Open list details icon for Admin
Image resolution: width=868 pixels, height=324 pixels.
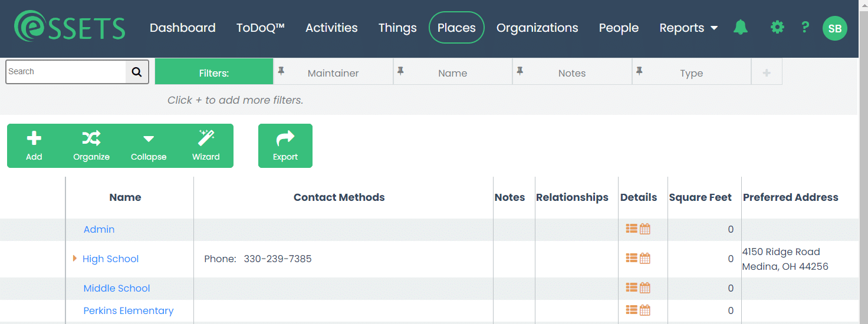pyautogui.click(x=632, y=229)
